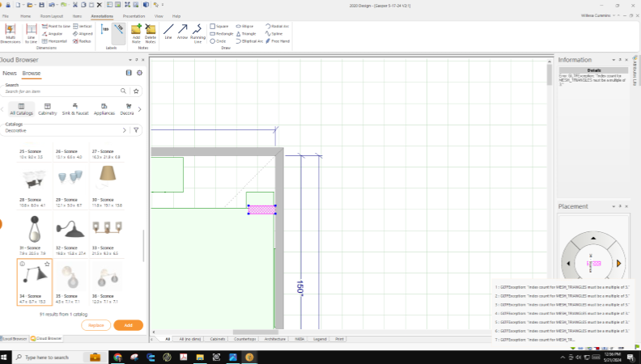Screen dimensions: 641x364
Task: Click placement right arrow on dial
Action: click(x=619, y=264)
